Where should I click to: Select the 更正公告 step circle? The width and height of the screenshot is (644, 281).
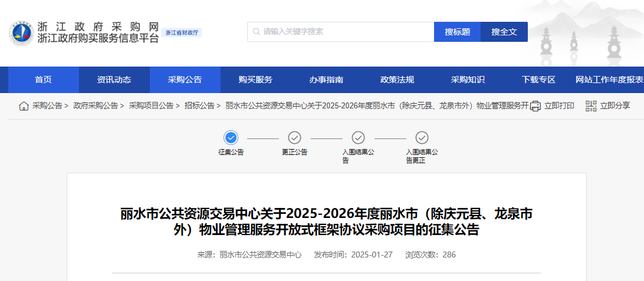click(295, 138)
